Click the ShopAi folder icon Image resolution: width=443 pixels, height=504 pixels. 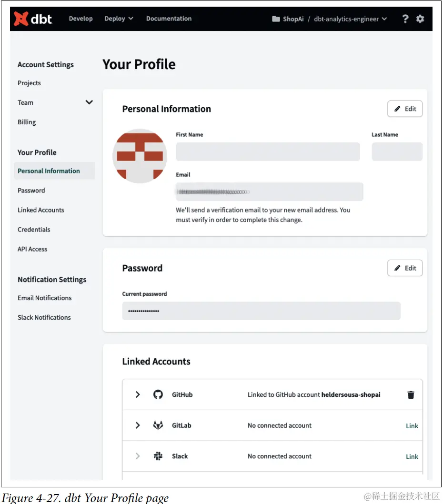click(276, 19)
